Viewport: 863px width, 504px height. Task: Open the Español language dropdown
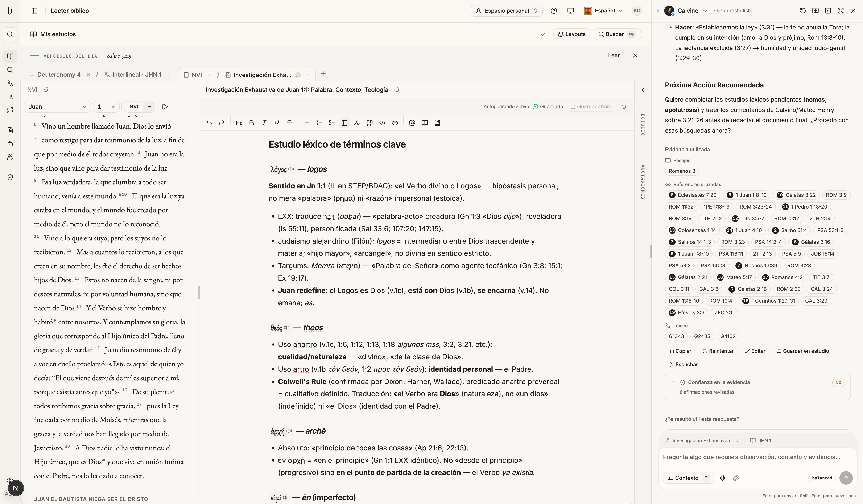[x=603, y=11]
